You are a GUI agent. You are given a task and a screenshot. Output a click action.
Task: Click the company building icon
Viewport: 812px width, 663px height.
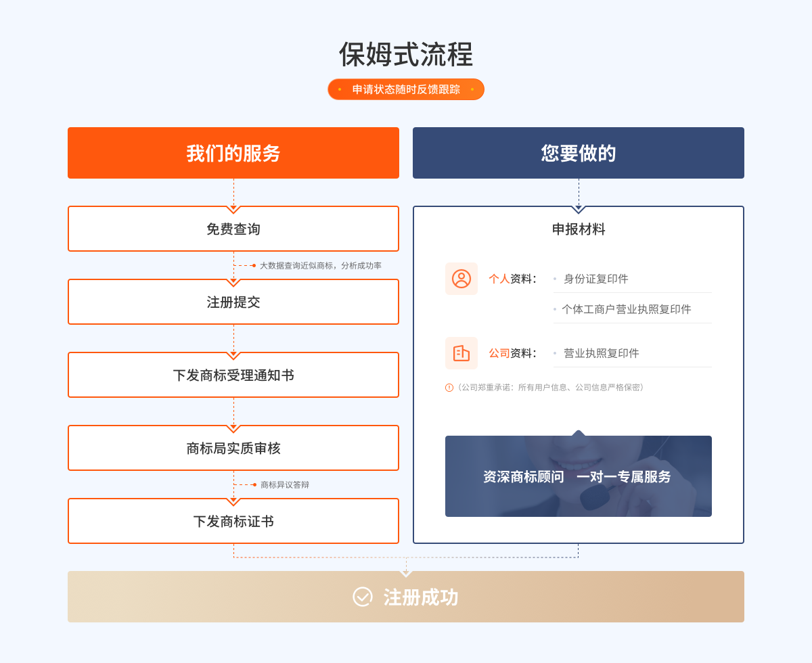coord(461,353)
